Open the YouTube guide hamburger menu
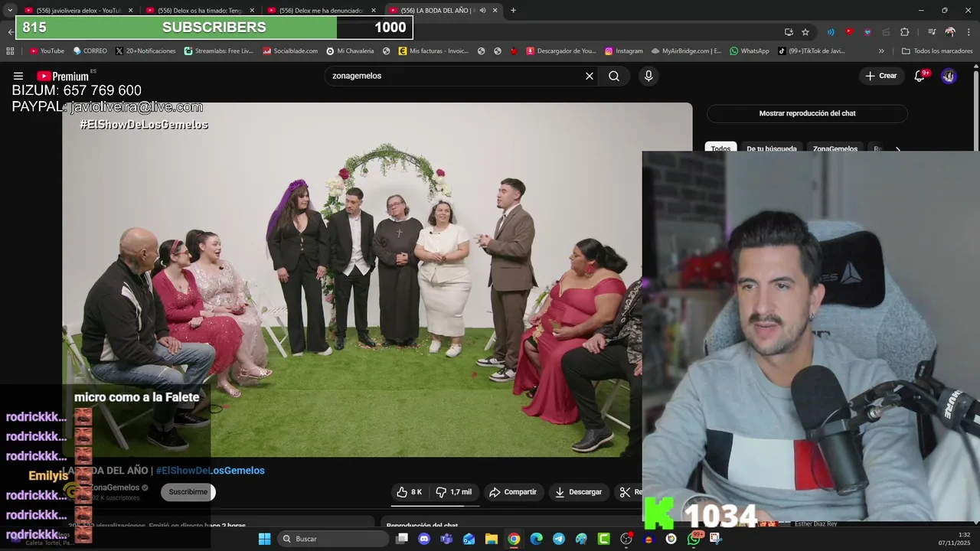The image size is (980, 551). tap(18, 76)
